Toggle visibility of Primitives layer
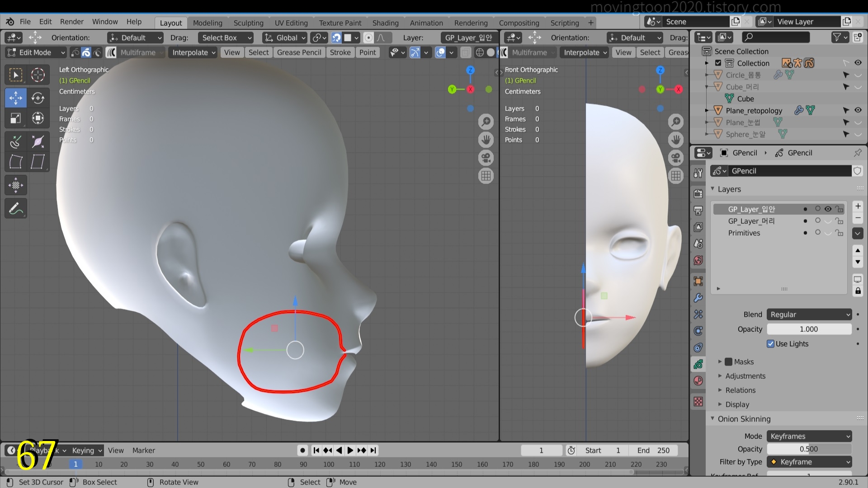The width and height of the screenshot is (868, 488). pyautogui.click(x=828, y=233)
